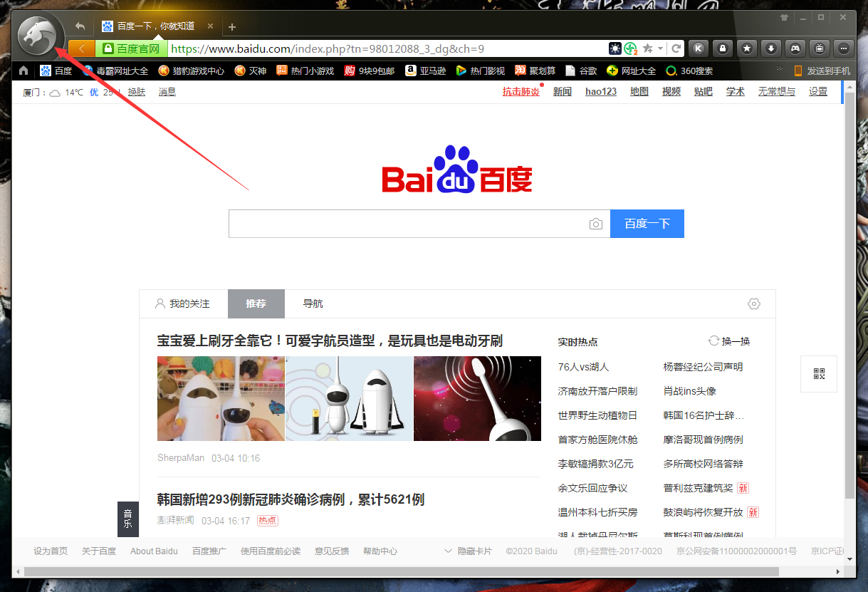This screenshot has height=592, width=868.
Task: Select the 我的关注 tab
Action: click(184, 303)
